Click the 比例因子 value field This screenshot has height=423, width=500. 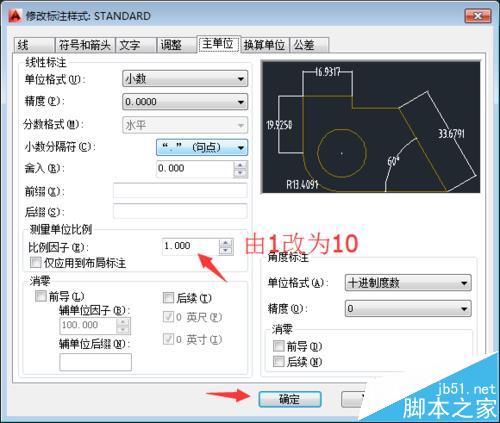(x=190, y=247)
